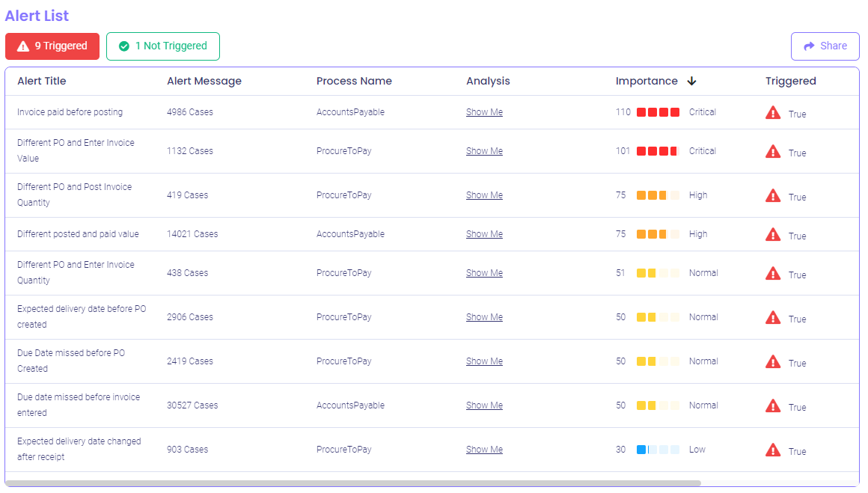This screenshot has width=868, height=493.
Task: Click the Critical label in the 110 importance row
Action: [703, 111]
